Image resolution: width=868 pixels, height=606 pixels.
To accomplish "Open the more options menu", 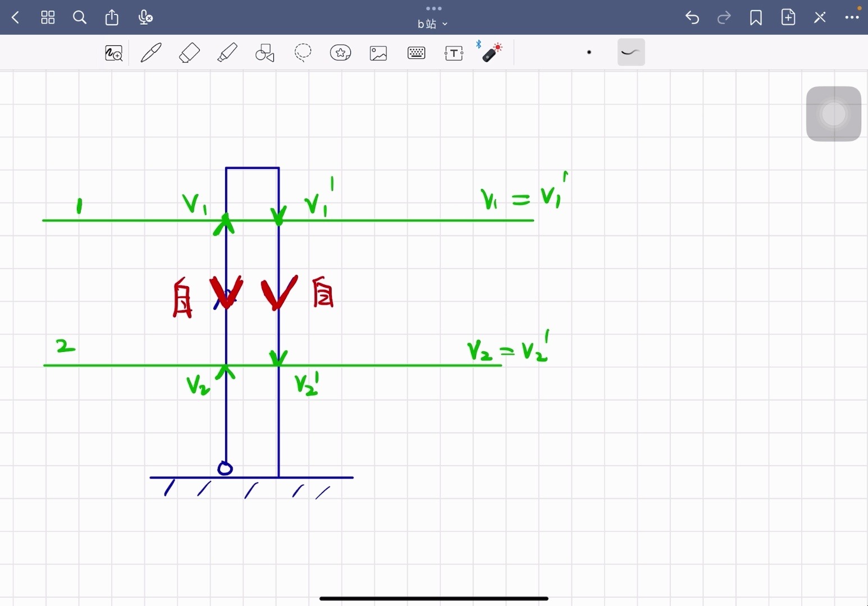I will (852, 17).
